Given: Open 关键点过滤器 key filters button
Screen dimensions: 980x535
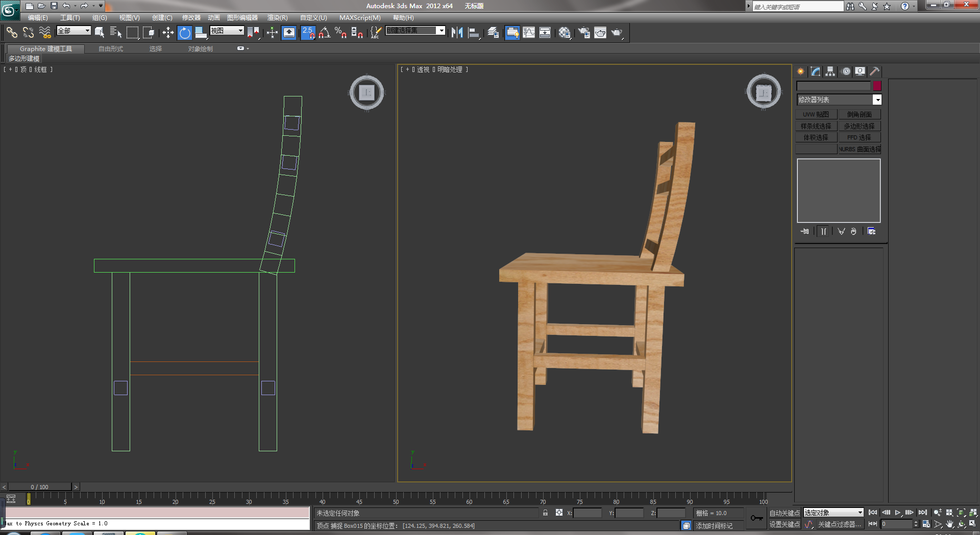Looking at the screenshot, I should tap(840, 524).
